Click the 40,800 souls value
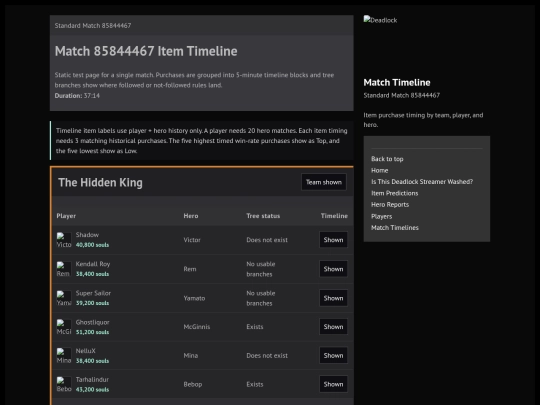The height and width of the screenshot is (405, 540). point(92,245)
